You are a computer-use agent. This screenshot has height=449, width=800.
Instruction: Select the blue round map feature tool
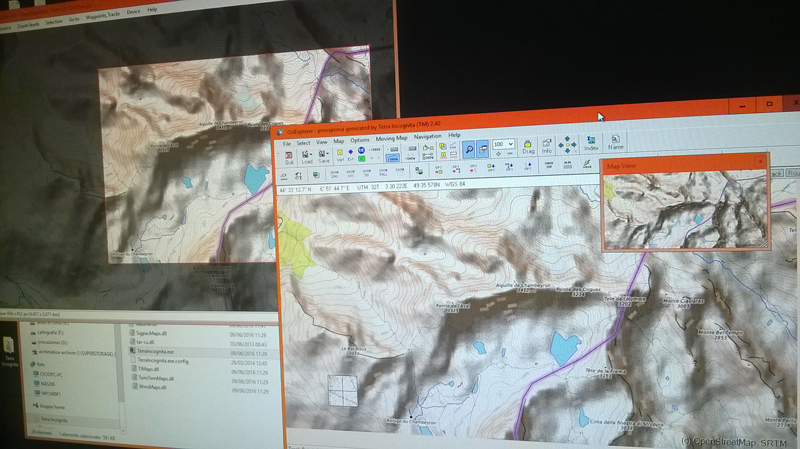(361, 150)
